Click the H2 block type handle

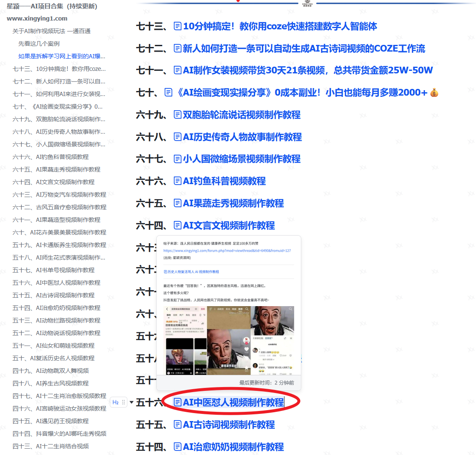pos(116,403)
